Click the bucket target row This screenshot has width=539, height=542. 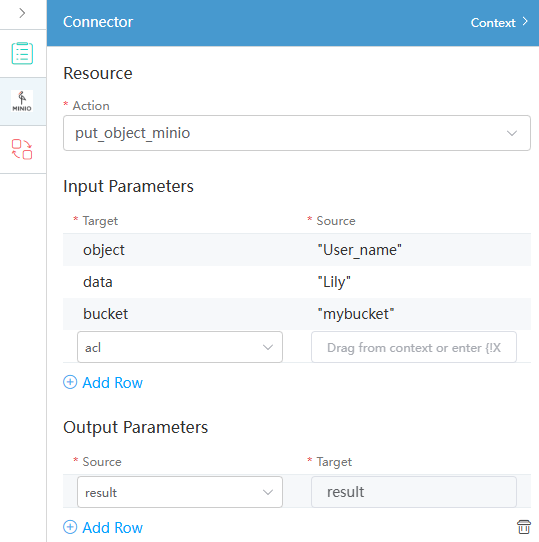297,314
